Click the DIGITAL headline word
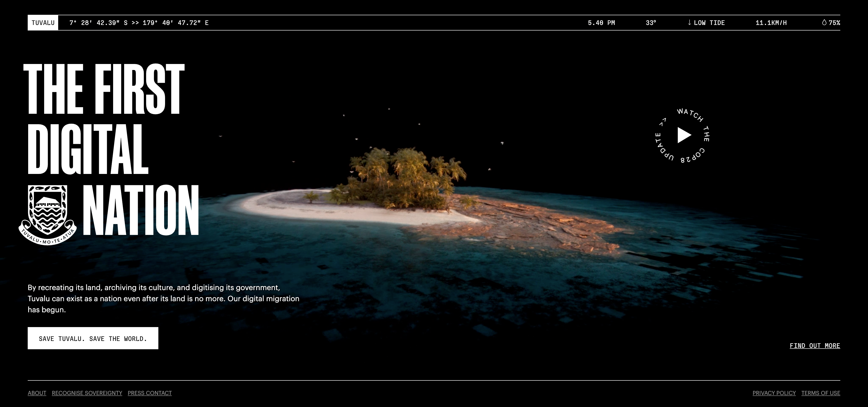 pos(88,149)
